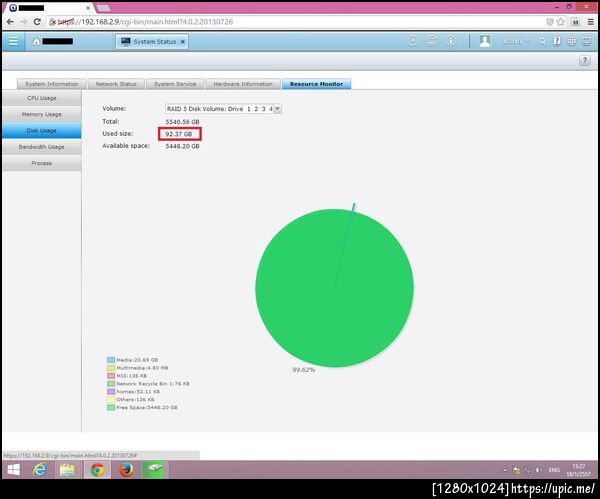Launch Internet Explorer from taskbar
The height and width of the screenshot is (499, 600).
pyautogui.click(x=40, y=470)
